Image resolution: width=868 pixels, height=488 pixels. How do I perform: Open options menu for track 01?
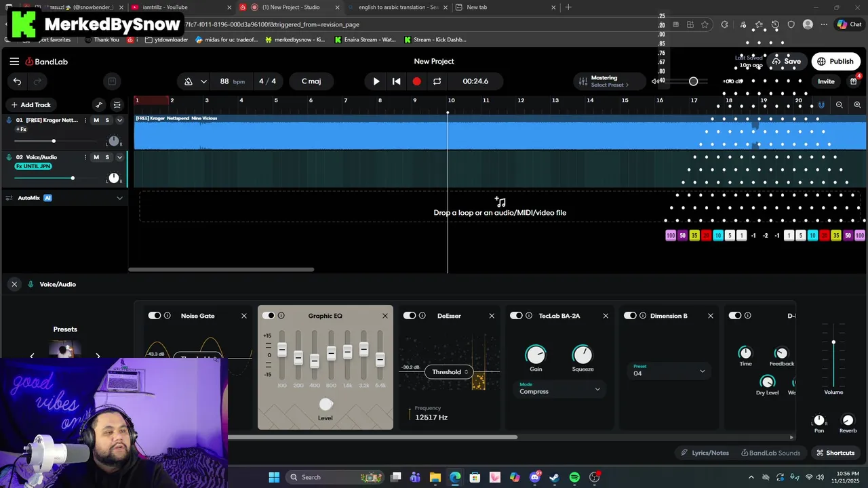(86, 120)
